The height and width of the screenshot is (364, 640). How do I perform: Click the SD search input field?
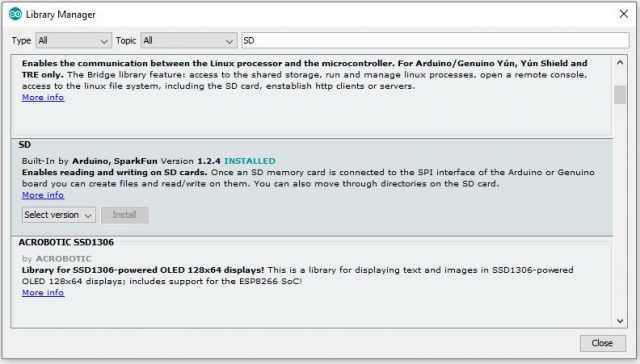pyautogui.click(x=435, y=41)
